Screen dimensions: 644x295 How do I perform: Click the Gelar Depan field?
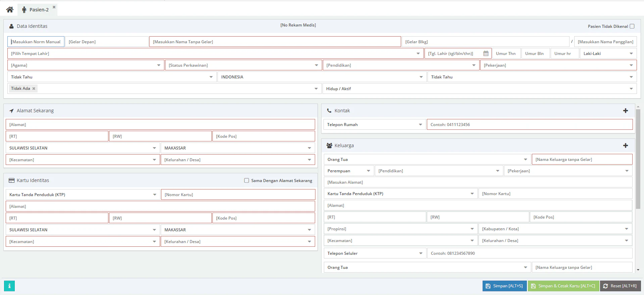tap(107, 42)
